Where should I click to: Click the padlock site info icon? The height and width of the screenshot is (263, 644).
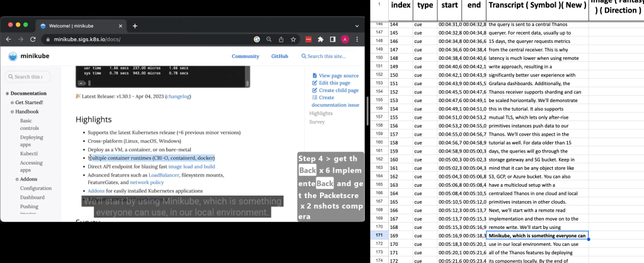point(48,40)
